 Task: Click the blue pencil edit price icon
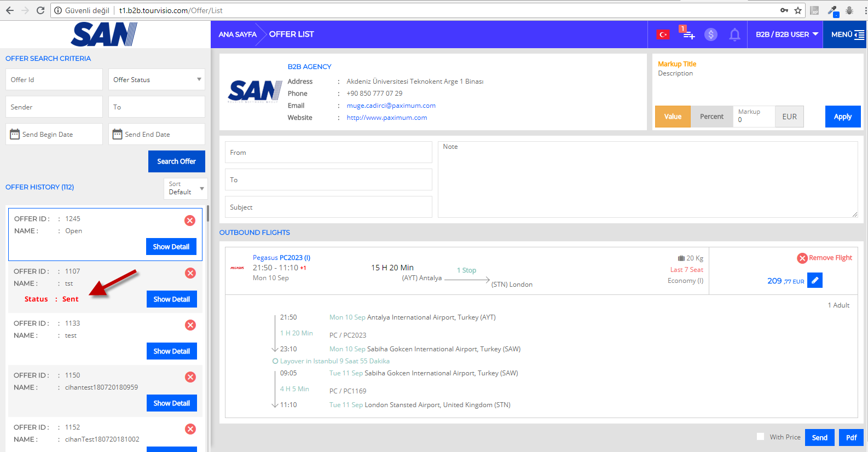(x=815, y=280)
